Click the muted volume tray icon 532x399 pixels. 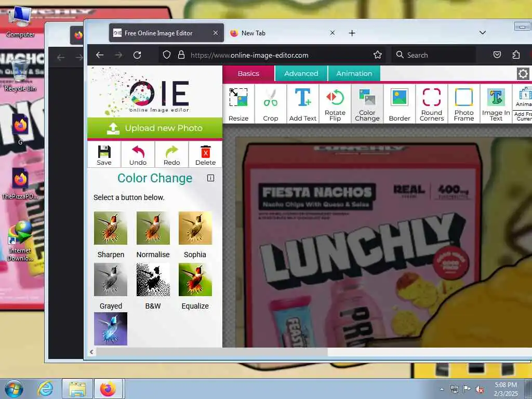click(480, 389)
